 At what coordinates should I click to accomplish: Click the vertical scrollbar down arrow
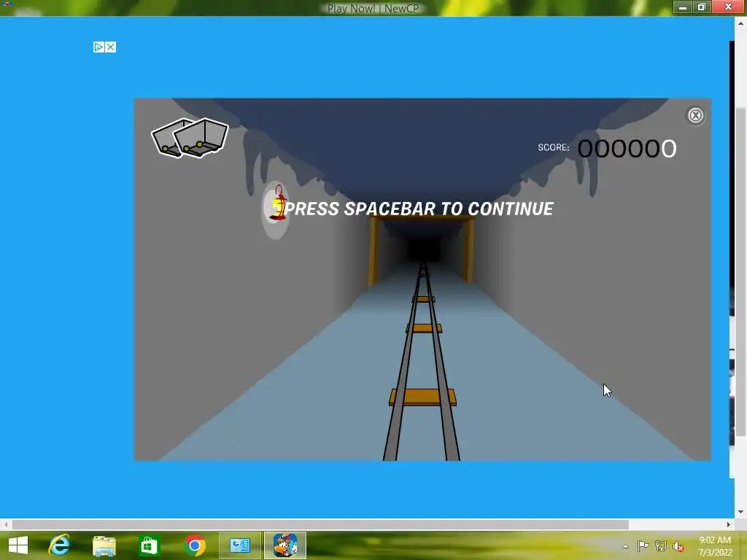coord(741,513)
